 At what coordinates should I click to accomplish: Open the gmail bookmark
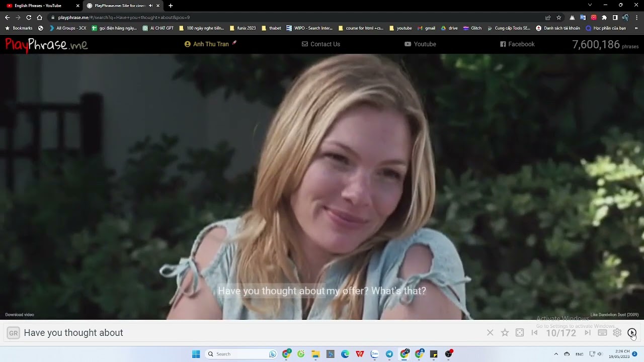point(426,28)
